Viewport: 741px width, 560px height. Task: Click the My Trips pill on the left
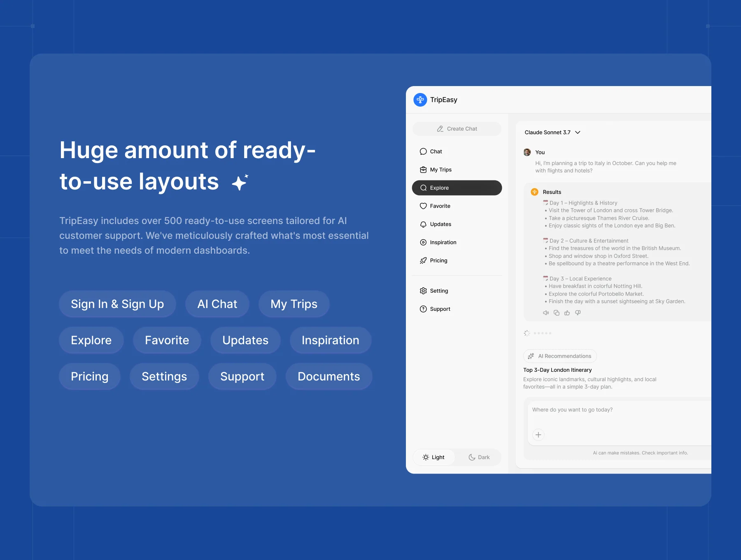[294, 304]
